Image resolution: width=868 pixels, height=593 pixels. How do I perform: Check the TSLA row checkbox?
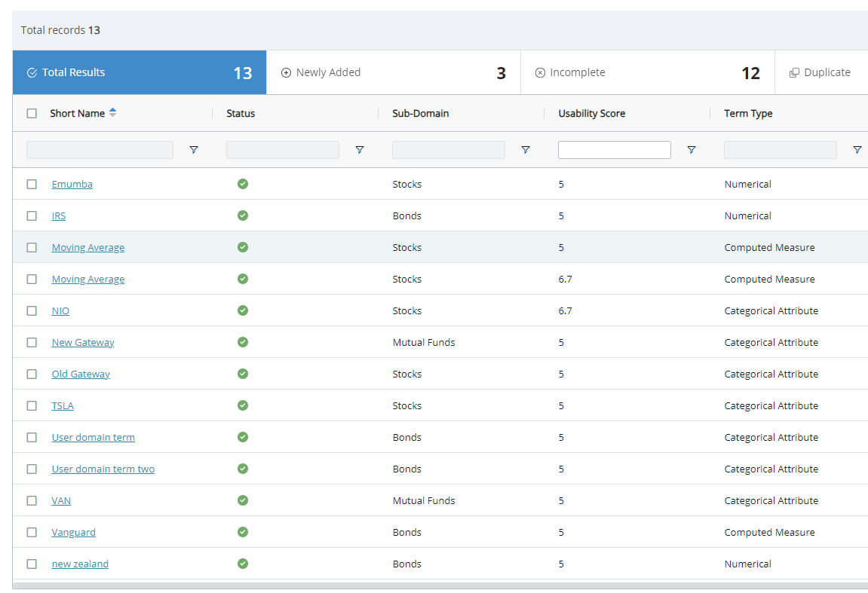pyautogui.click(x=32, y=405)
